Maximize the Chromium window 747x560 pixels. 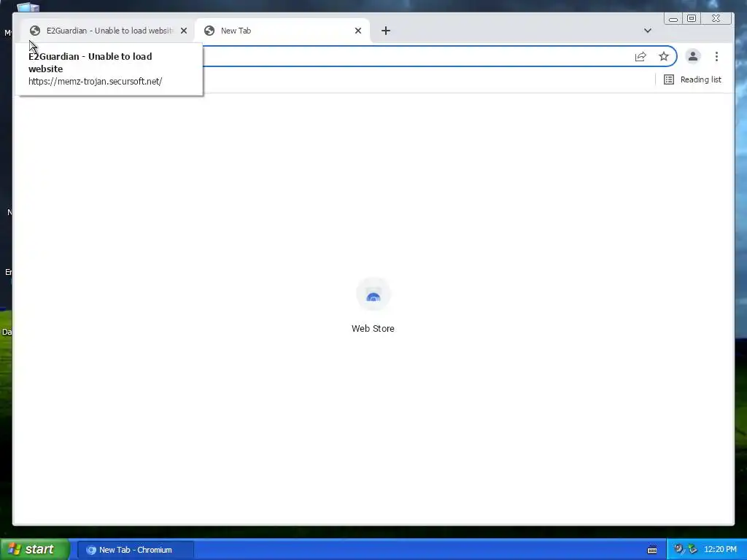[x=692, y=18]
